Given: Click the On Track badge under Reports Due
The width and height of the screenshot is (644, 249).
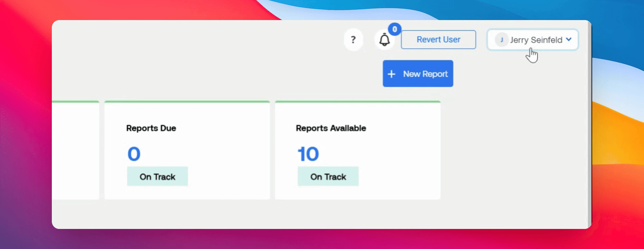Looking at the screenshot, I should [x=158, y=176].
